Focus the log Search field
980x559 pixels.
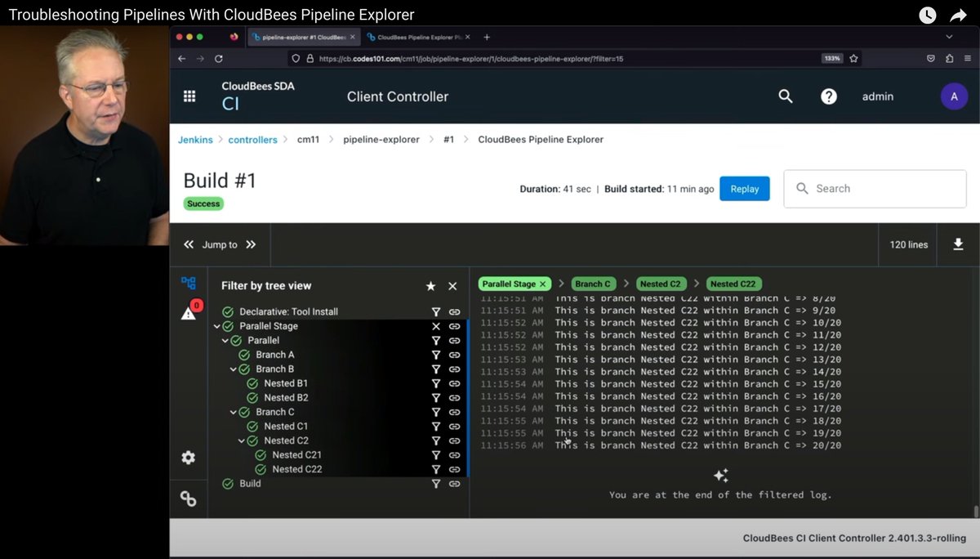pos(875,189)
